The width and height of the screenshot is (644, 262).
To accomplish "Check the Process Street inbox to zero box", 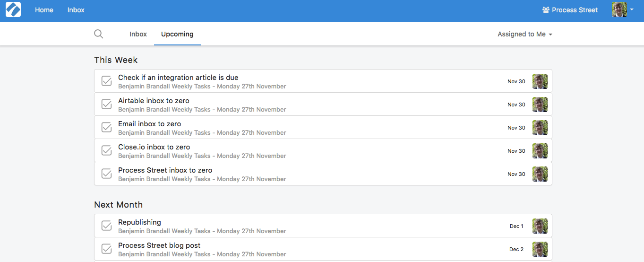I will click(x=107, y=174).
